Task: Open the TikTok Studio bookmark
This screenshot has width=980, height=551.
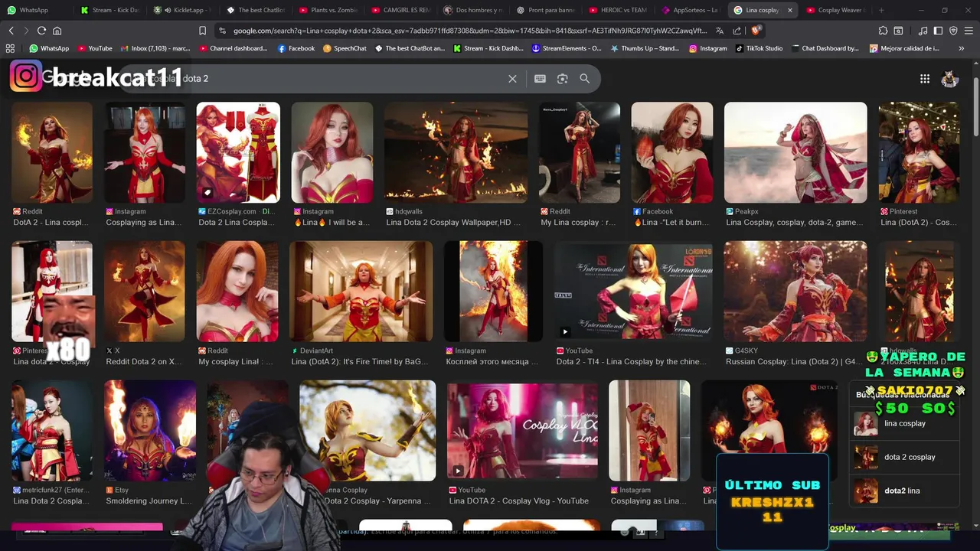Action: [x=759, y=48]
